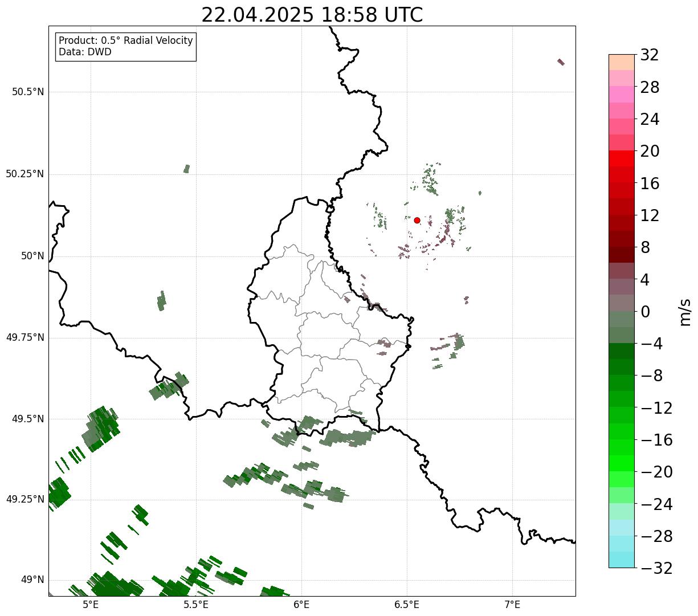Click the 7°E longitude tick label
Image resolution: width=698 pixels, height=616 pixels.
pyautogui.click(x=512, y=605)
